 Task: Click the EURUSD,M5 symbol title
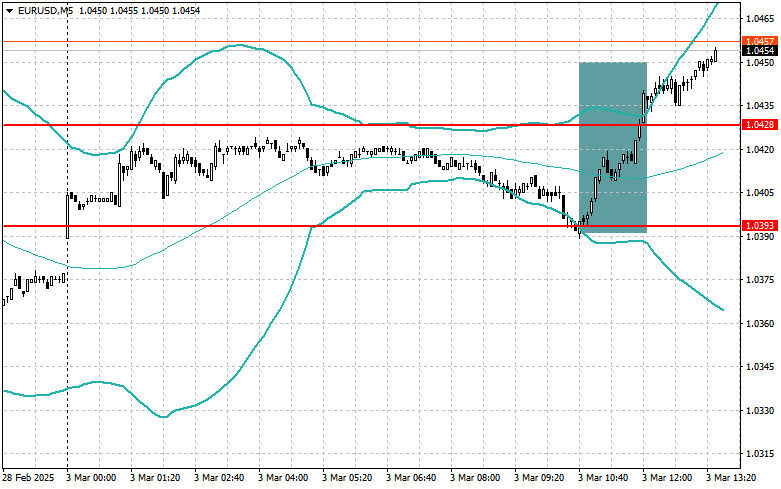point(45,10)
